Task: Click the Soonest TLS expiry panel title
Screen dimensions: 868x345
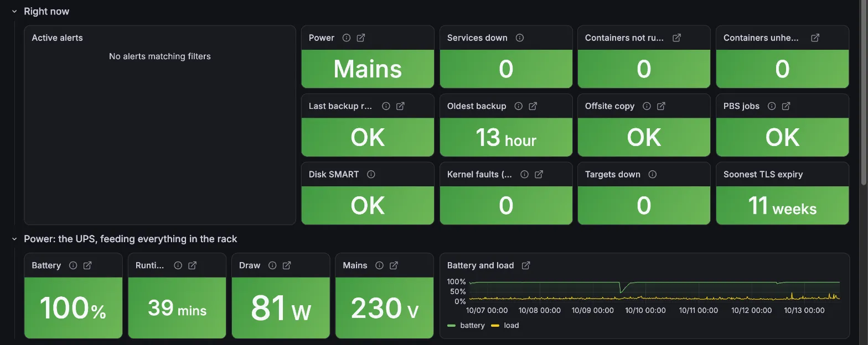Action: 763,174
